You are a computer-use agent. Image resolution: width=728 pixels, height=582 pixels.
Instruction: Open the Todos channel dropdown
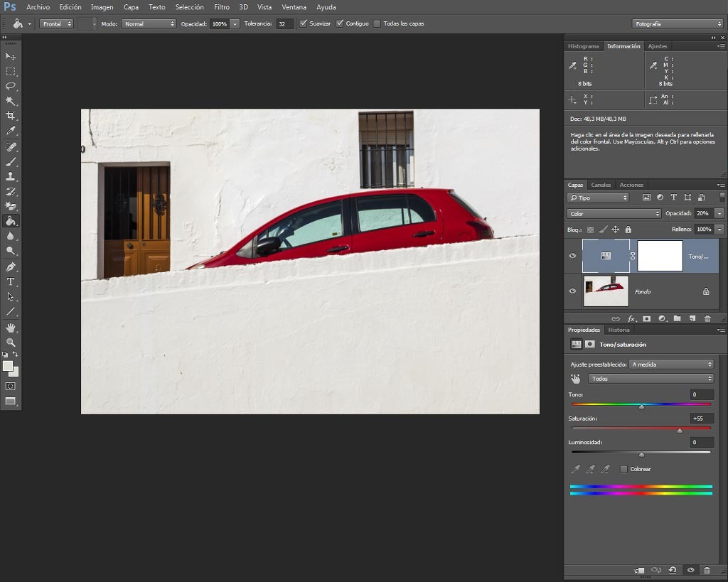(651, 379)
